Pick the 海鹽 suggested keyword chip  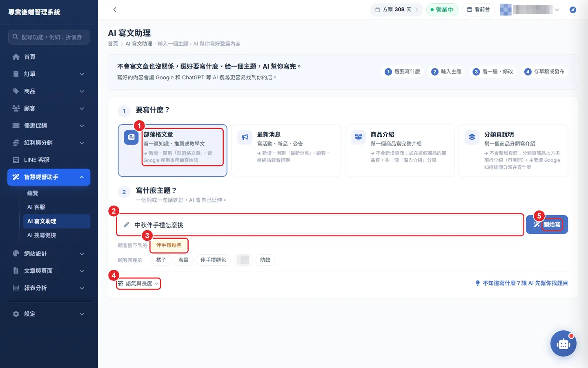click(183, 260)
